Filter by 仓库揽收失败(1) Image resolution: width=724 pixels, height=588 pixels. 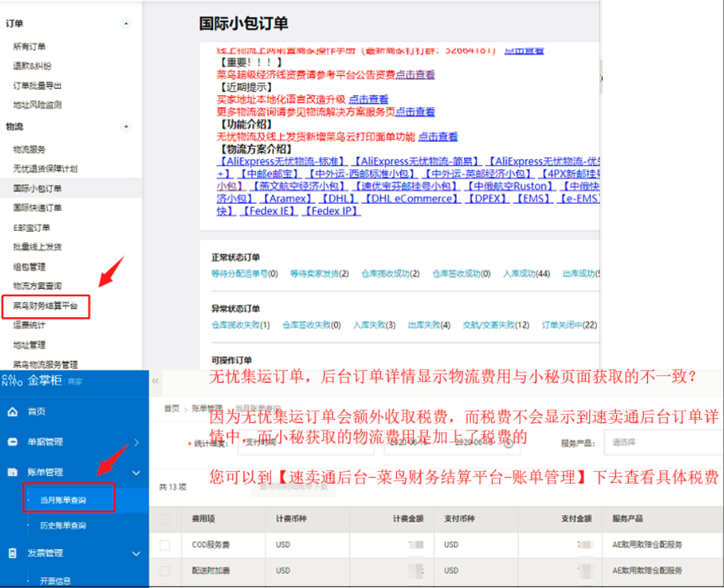coord(241,325)
